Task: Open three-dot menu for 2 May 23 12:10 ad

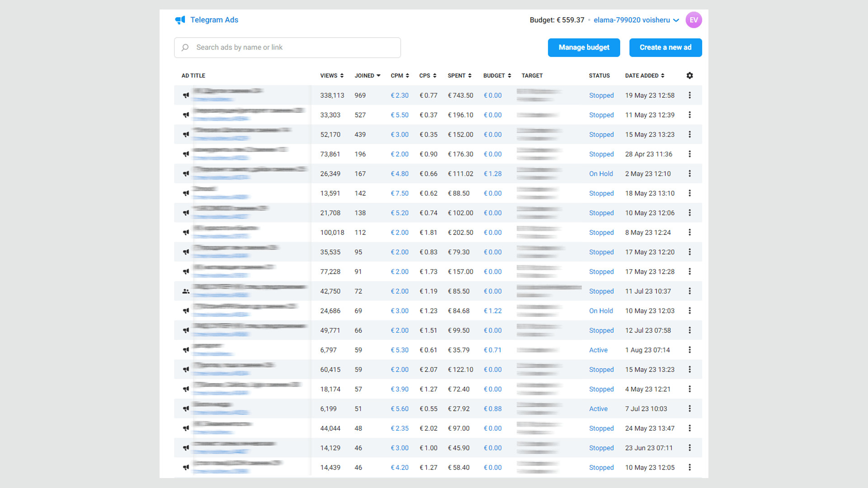Action: 689,174
